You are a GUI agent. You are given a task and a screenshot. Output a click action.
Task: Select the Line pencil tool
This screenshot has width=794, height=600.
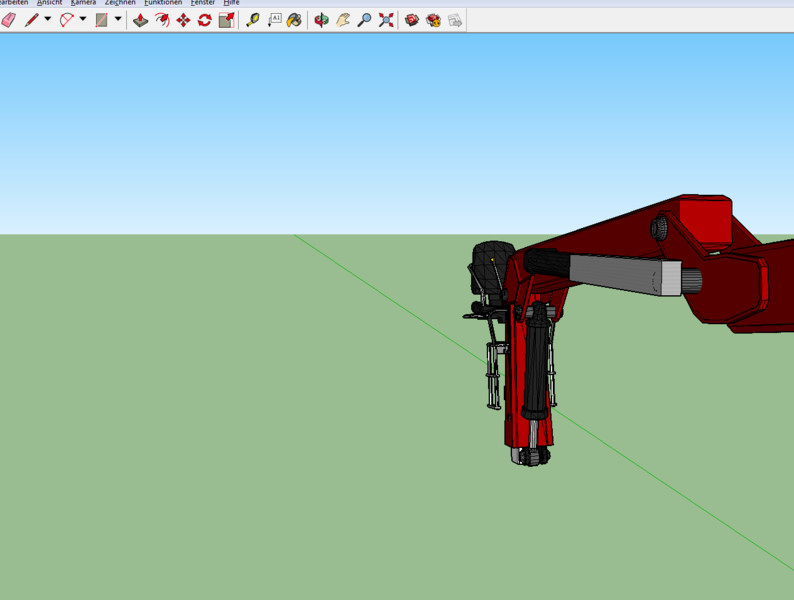pos(31,20)
